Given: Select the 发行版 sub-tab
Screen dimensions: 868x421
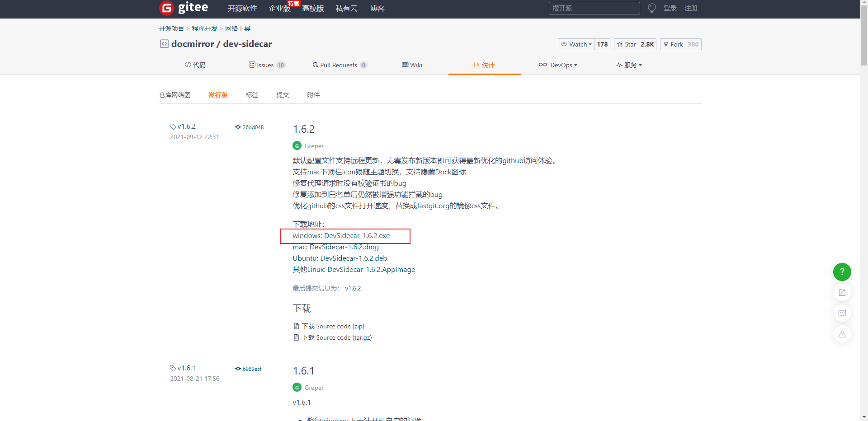Looking at the screenshot, I should pyautogui.click(x=218, y=95).
